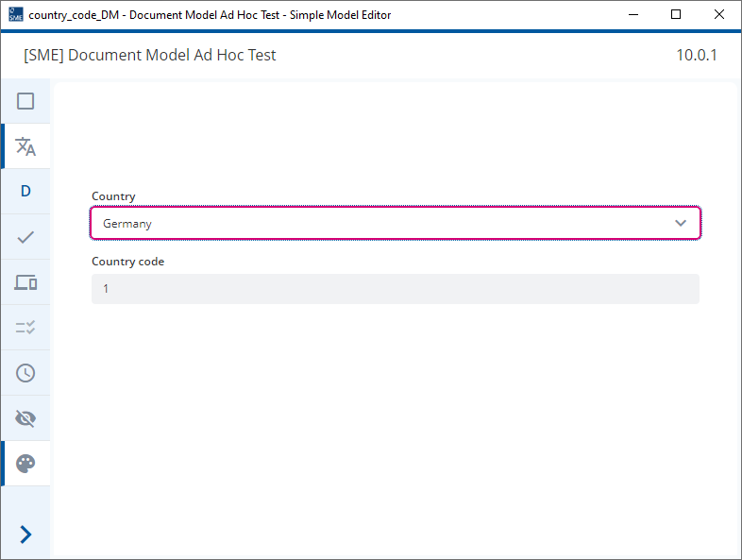The height and width of the screenshot is (560, 742).
Task: Toggle the crossed-out eye visibility icon
Action: 25,418
